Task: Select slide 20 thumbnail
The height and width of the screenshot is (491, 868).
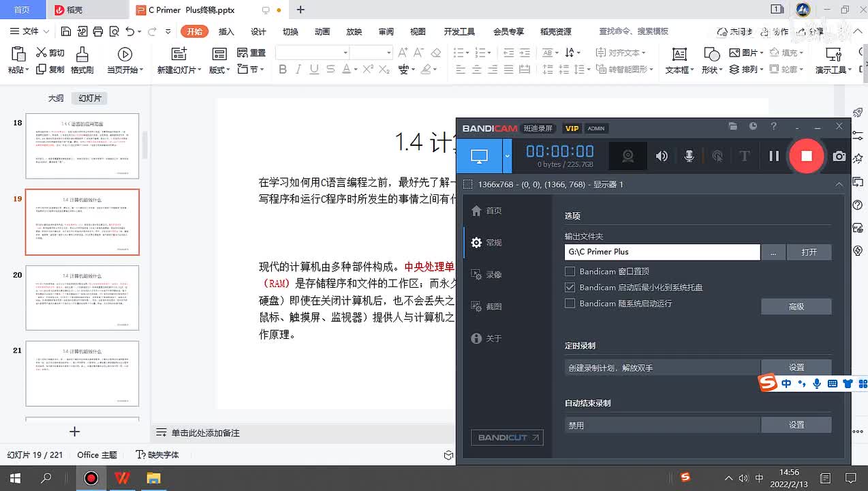Action: pyautogui.click(x=82, y=297)
